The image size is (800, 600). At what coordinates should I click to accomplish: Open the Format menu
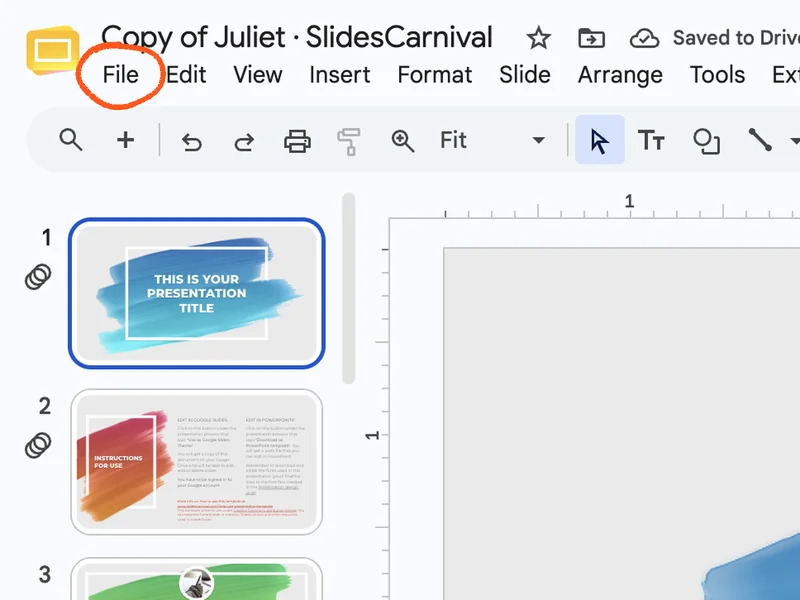click(x=435, y=75)
